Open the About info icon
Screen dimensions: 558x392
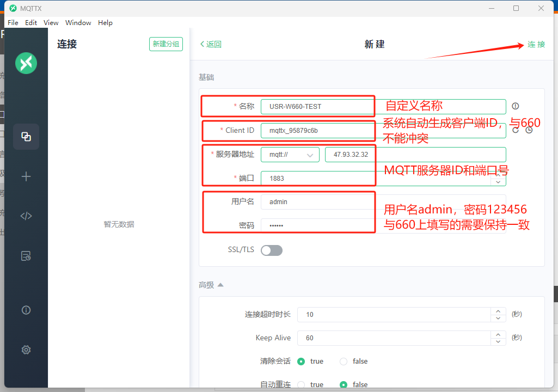point(26,310)
